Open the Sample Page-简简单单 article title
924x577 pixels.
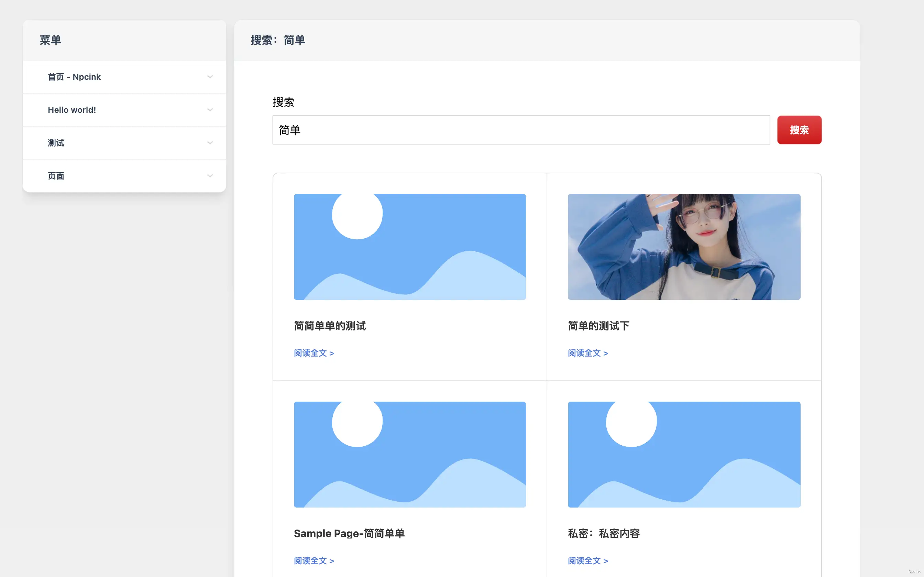(x=349, y=533)
